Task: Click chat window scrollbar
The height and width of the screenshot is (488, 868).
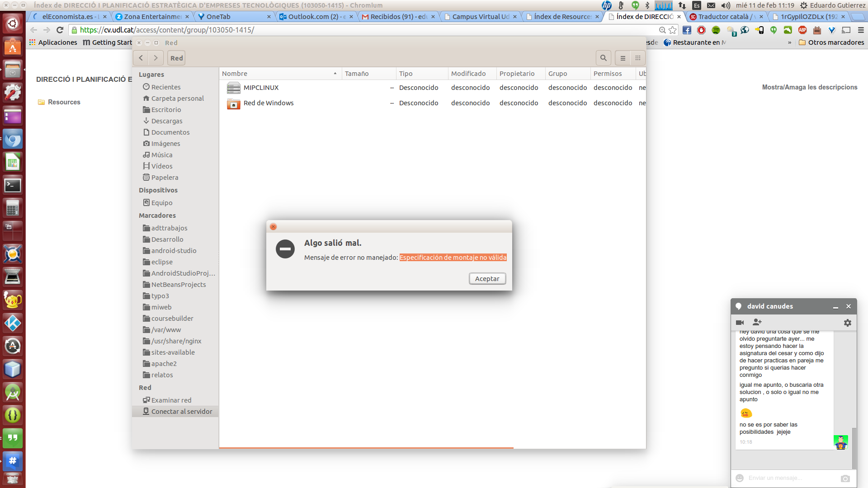Action: click(x=854, y=447)
